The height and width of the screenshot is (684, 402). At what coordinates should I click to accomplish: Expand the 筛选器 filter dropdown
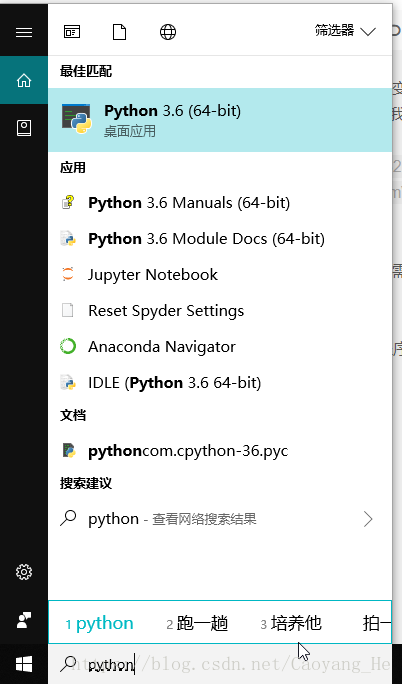[345, 31]
